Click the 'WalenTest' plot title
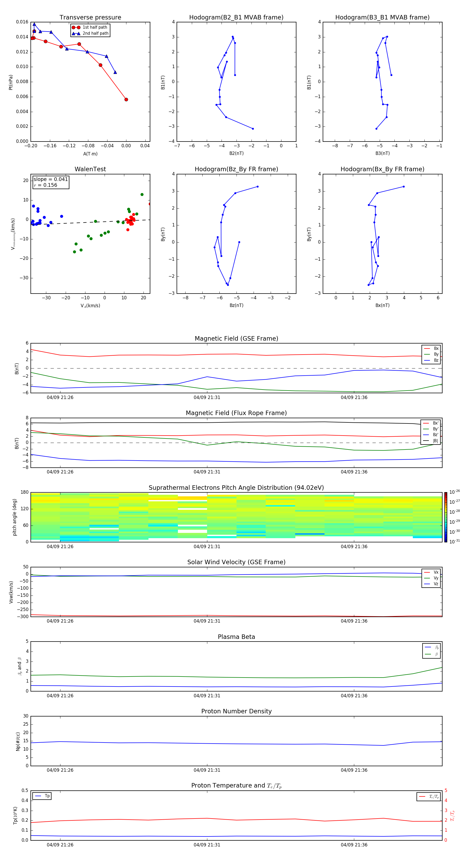This screenshot has width=473, height=868. 90,169
